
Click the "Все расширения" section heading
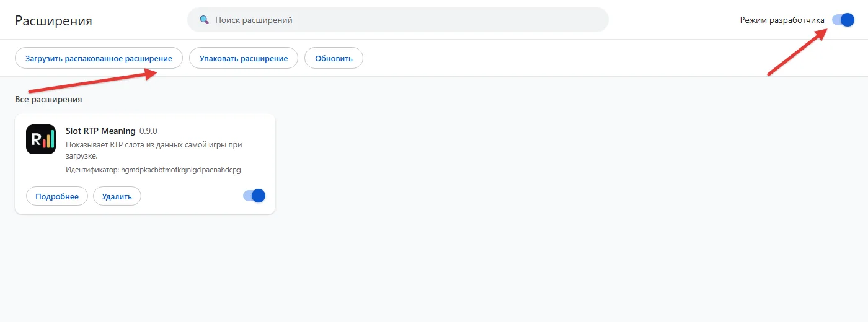48,99
